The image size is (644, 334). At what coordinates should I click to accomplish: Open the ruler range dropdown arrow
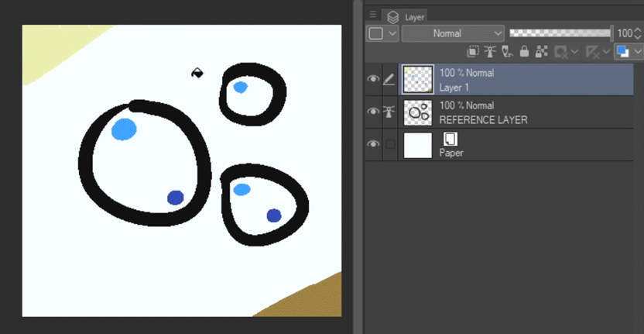pos(606,52)
